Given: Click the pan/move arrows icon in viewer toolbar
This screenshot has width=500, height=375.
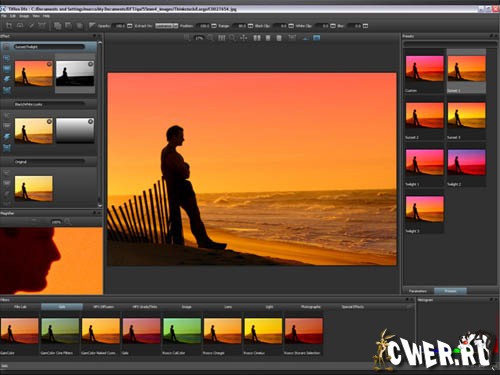Looking at the screenshot, I should pyautogui.click(x=244, y=38).
